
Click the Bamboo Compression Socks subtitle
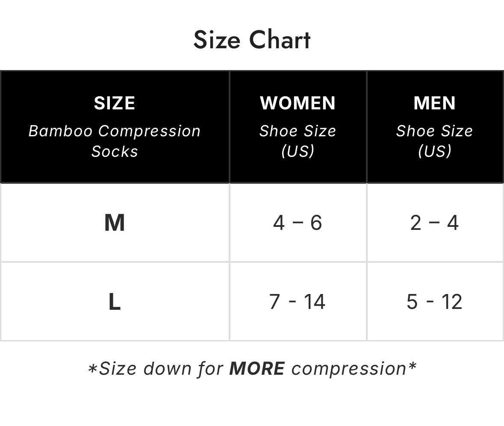115,141
